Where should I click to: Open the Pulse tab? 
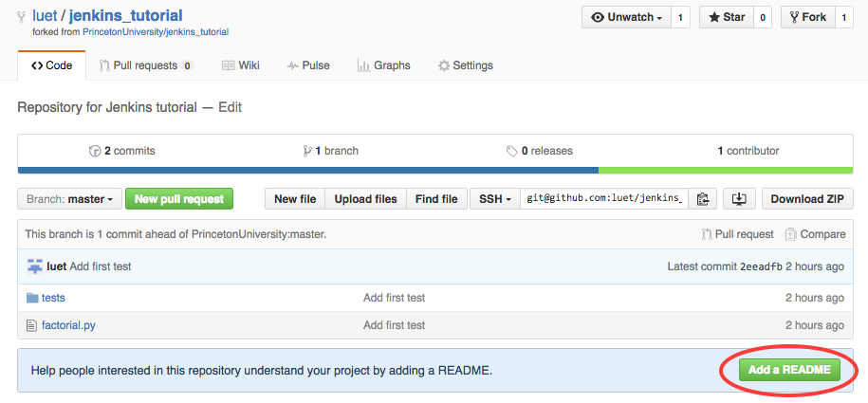point(308,65)
